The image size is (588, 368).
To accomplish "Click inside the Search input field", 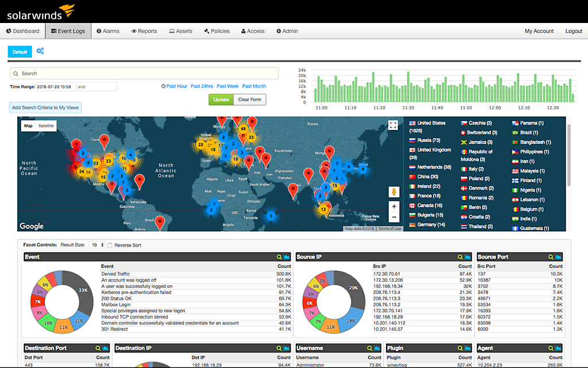I will 144,73.
